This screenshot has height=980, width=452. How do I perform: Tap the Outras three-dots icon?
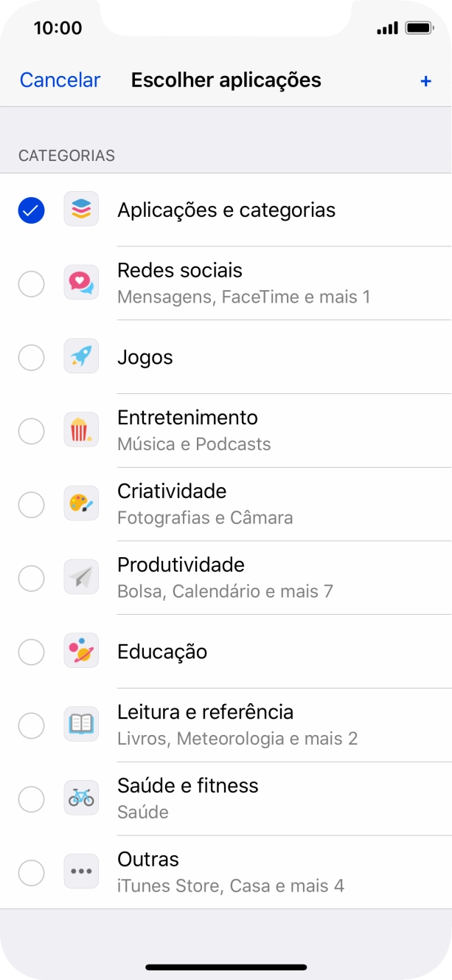click(81, 872)
